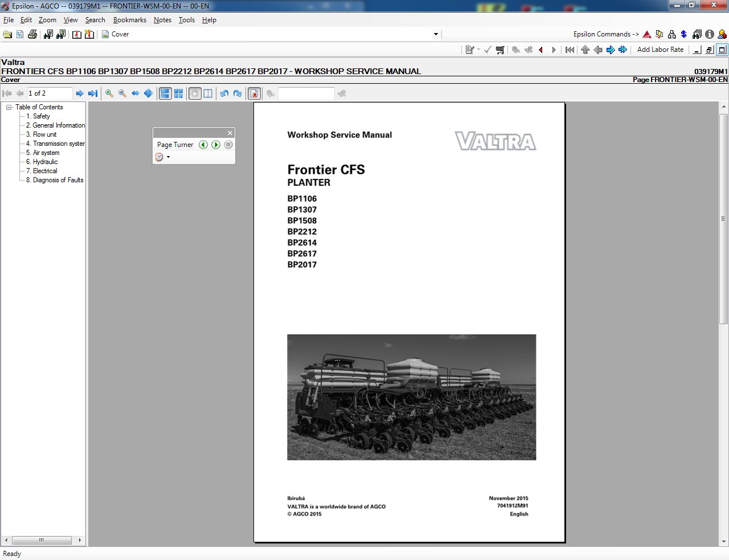Click the round info icon
This screenshot has width=729, height=560.
710,34
